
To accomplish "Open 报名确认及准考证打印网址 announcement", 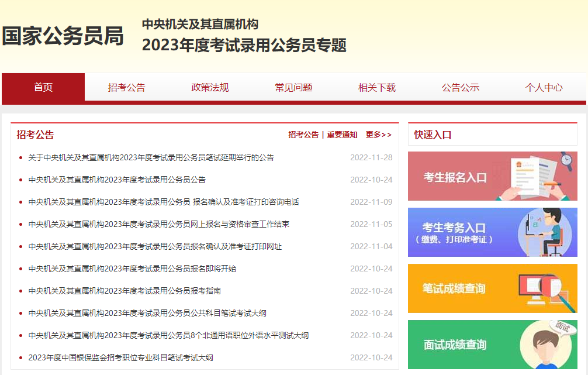I will (x=155, y=246).
